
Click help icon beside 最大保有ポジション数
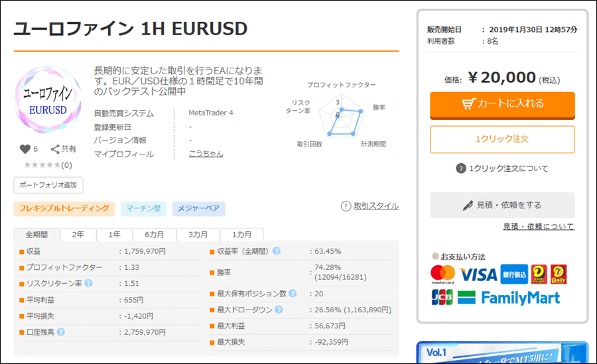click(293, 293)
